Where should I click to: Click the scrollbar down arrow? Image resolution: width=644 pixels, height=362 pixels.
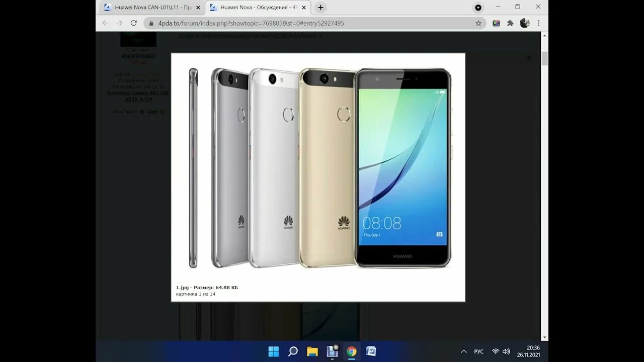[x=544, y=337]
